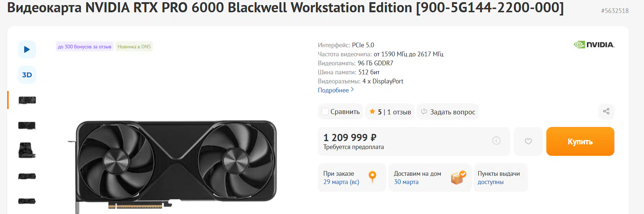Image resolution: width=644 pixels, height=214 pixels.
Task: Click the map pin pickup icon
Action: [372, 176]
